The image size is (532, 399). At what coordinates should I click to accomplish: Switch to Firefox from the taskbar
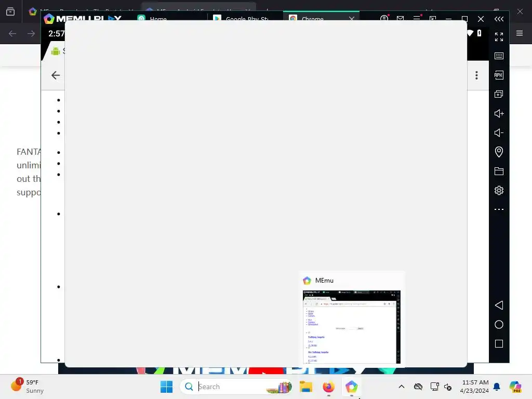(328, 387)
